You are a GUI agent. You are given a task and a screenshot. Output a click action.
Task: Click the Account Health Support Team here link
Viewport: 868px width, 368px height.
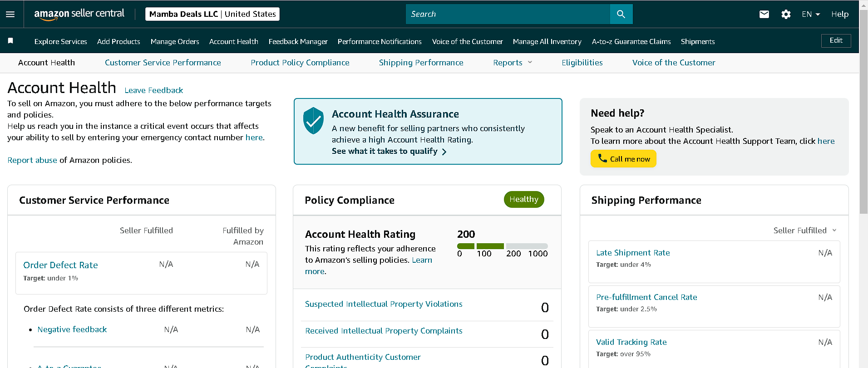pyautogui.click(x=826, y=141)
